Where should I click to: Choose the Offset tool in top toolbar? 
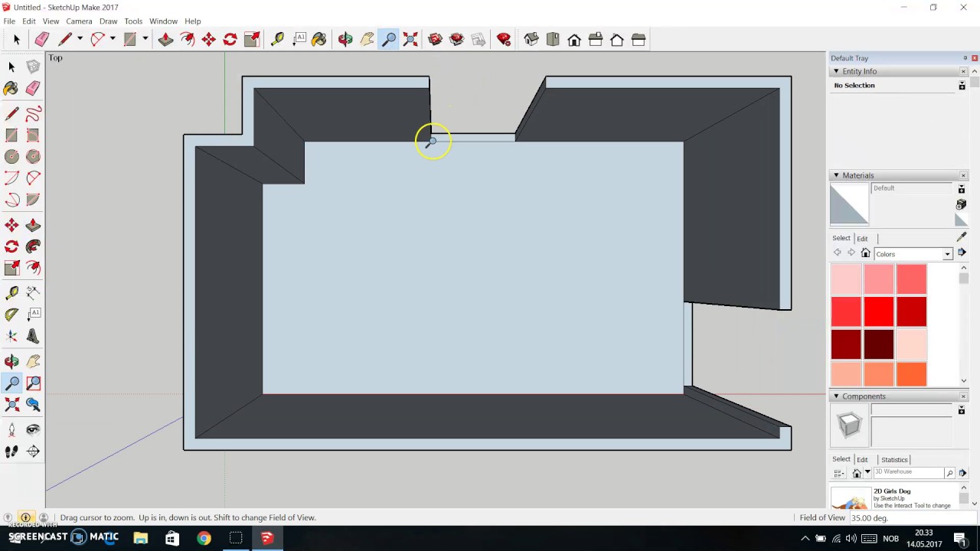[187, 39]
